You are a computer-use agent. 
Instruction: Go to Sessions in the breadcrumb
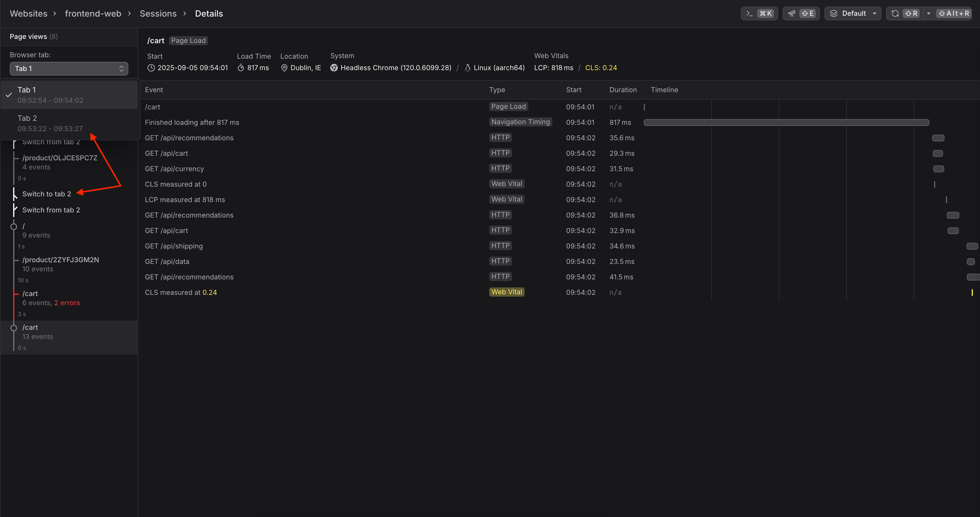point(158,14)
